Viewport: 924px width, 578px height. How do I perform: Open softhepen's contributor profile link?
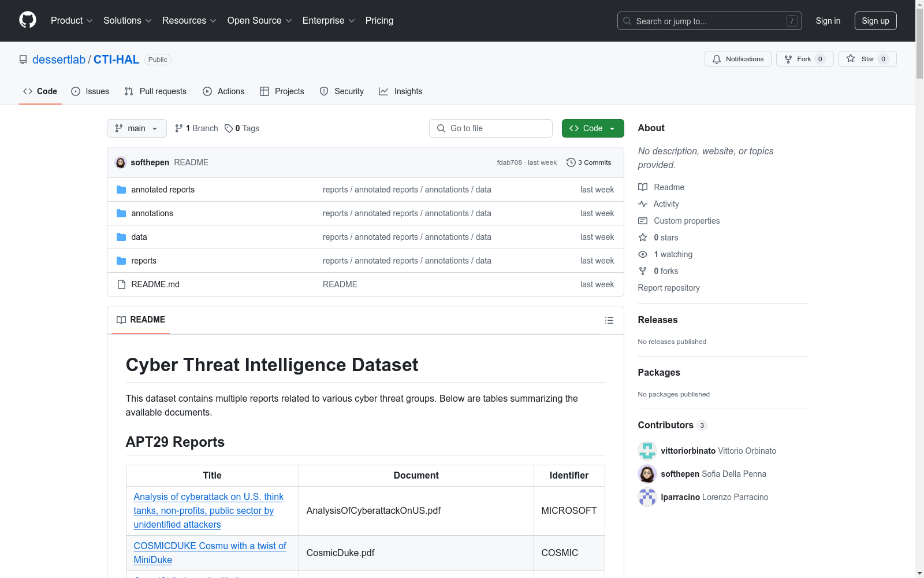(680, 474)
